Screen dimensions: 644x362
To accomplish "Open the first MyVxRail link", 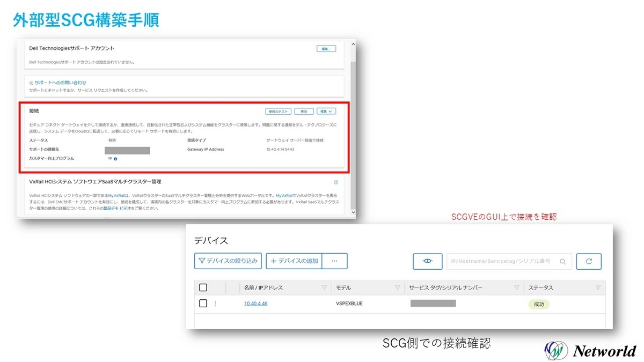I will 117,196.
